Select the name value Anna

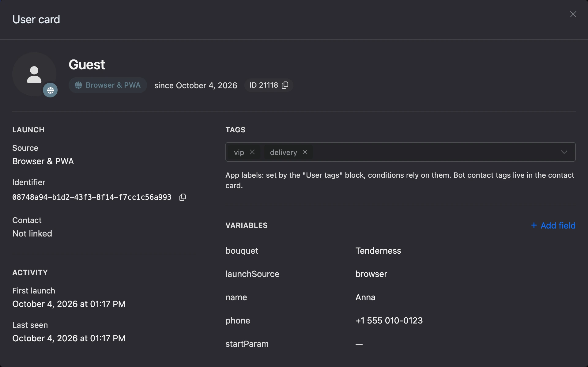(365, 297)
